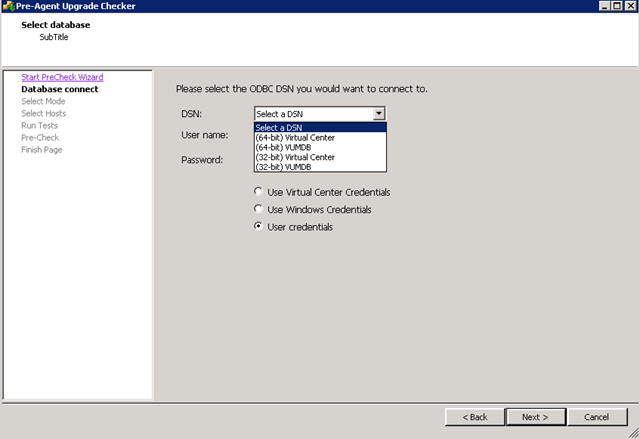Viewport: 640px width, 439px height.
Task: Pick (64-bit) VUMDB from the DSN list
Action: 320,147
